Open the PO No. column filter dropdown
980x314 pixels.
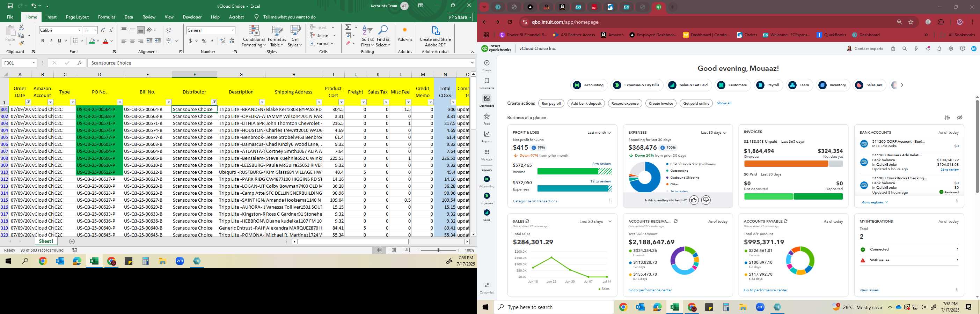click(120, 102)
